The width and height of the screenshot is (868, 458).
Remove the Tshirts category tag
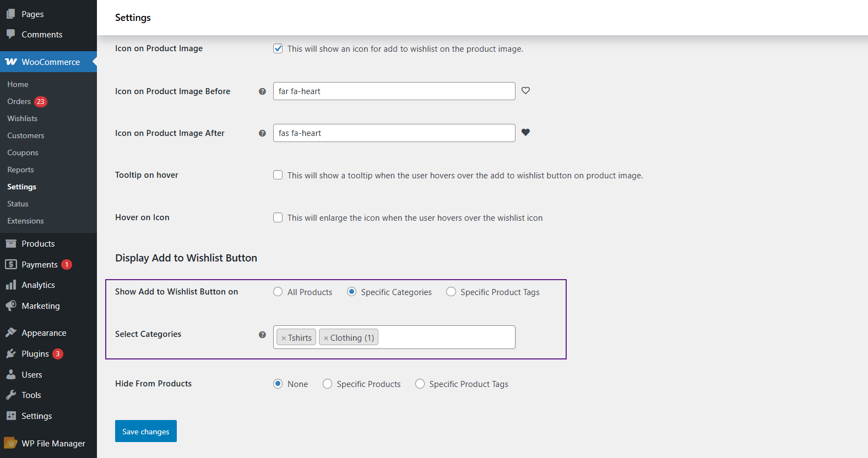coord(284,338)
